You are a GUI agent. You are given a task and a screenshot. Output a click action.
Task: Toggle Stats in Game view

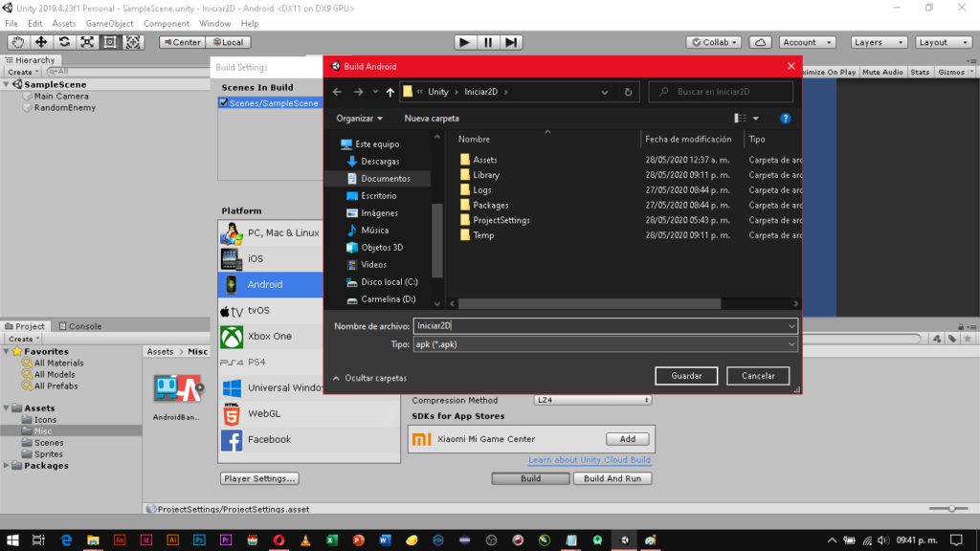pos(920,72)
